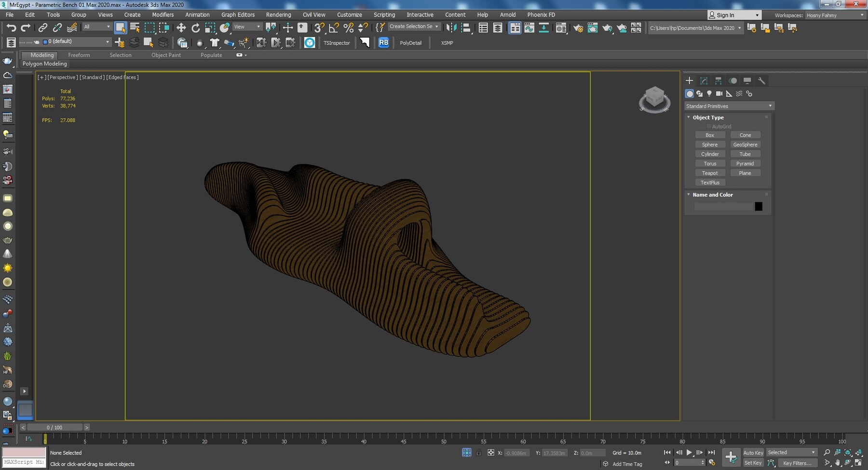This screenshot has height=470, width=868.
Task: Click the Undo arrow icon
Action: [12, 27]
